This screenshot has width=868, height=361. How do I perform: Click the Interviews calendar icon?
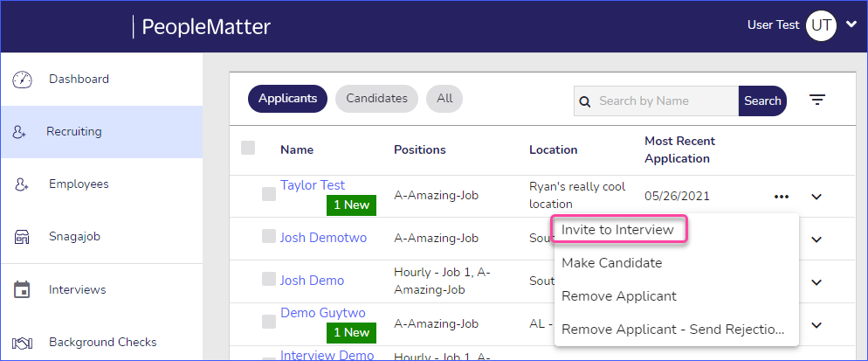tap(22, 289)
